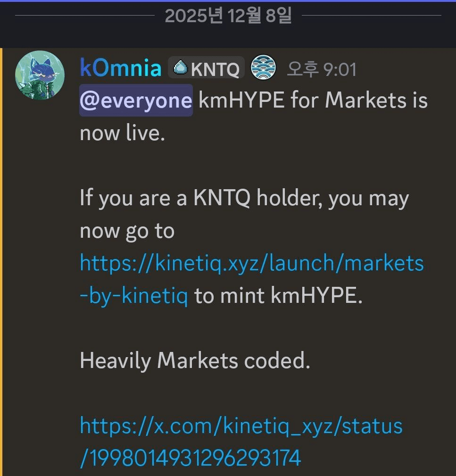
Task: Open the kinetiq.xyz/launch/markets link
Action: click(252, 263)
